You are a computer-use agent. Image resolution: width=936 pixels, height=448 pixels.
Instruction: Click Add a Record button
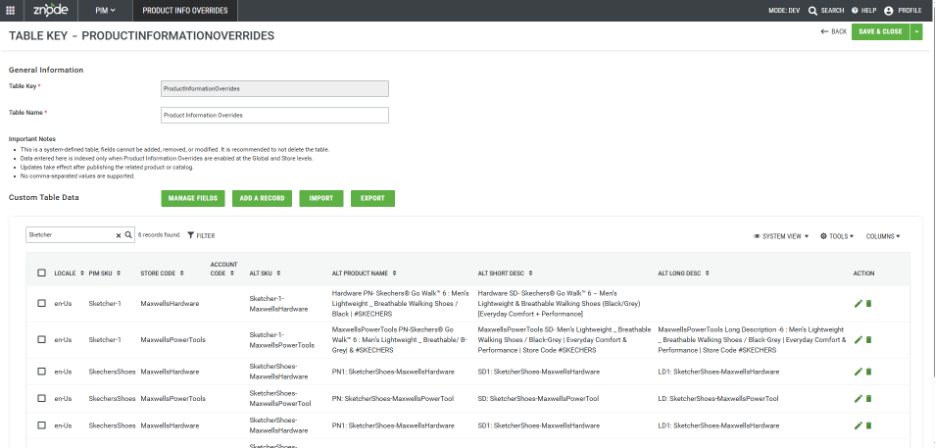[x=261, y=198]
